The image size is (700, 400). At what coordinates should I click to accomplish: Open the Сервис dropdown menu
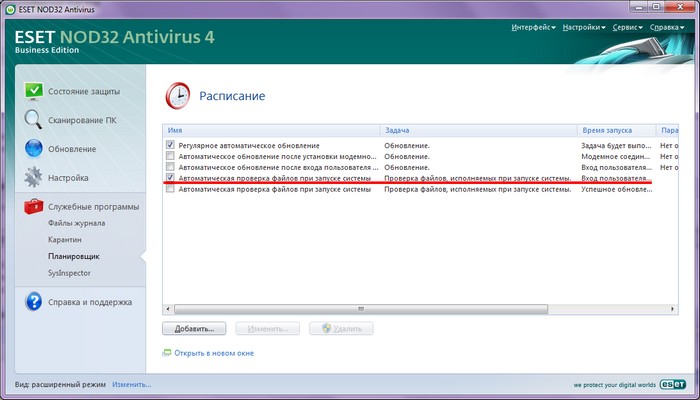pos(628,27)
